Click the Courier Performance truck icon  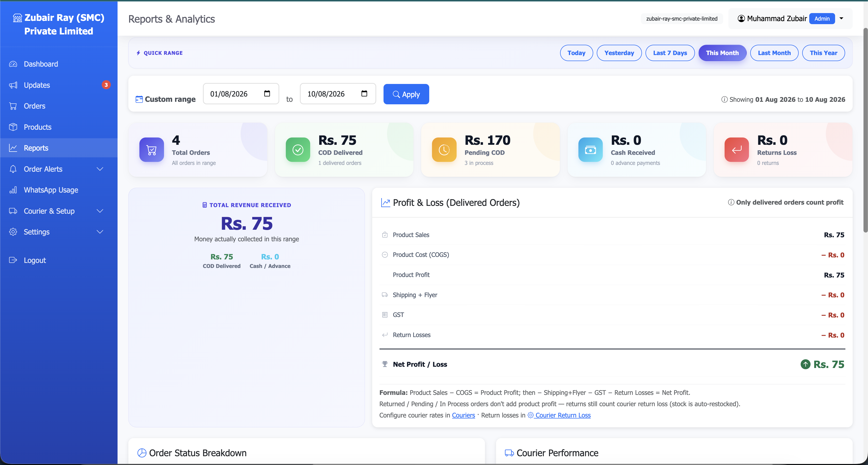(x=509, y=453)
